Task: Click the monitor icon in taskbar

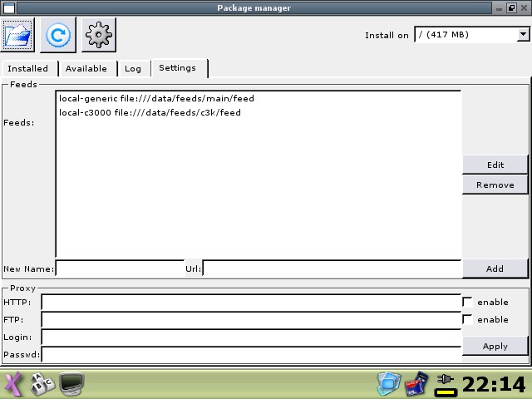Action: click(71, 383)
